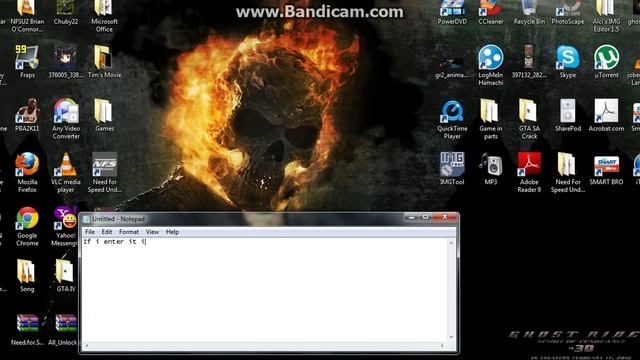Open the Recycle Bin

click(x=529, y=12)
